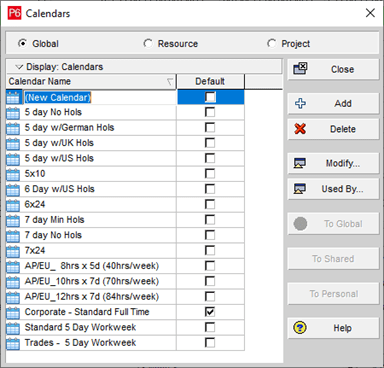Click calendar icon beside 5 day w/UK Hols

(x=13, y=143)
